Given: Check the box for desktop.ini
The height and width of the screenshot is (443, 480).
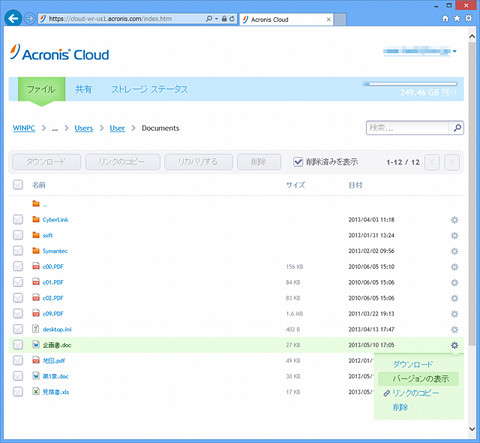Looking at the screenshot, I should click(18, 329).
